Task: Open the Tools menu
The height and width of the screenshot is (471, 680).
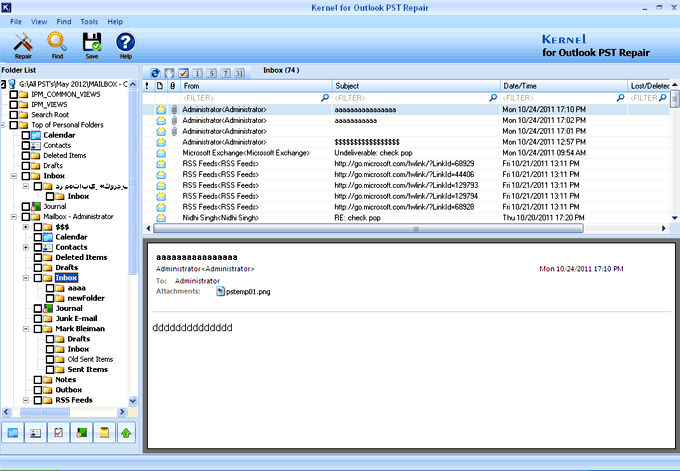Action: pyautogui.click(x=89, y=22)
